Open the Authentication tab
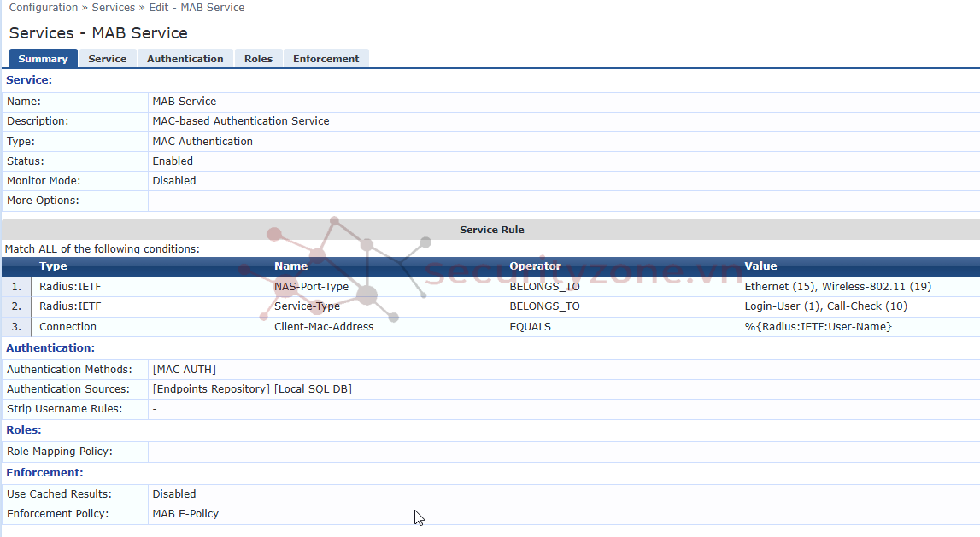The image size is (980, 537). tap(185, 59)
